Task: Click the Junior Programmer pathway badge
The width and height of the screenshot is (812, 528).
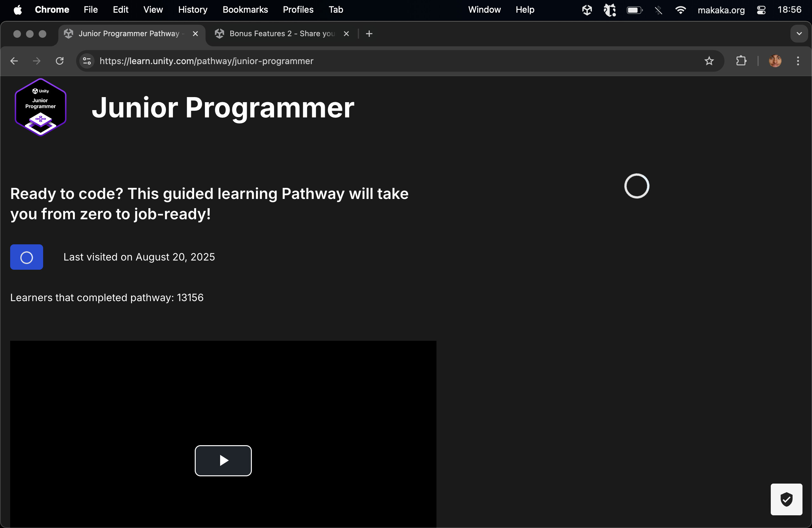Action: coord(40,107)
